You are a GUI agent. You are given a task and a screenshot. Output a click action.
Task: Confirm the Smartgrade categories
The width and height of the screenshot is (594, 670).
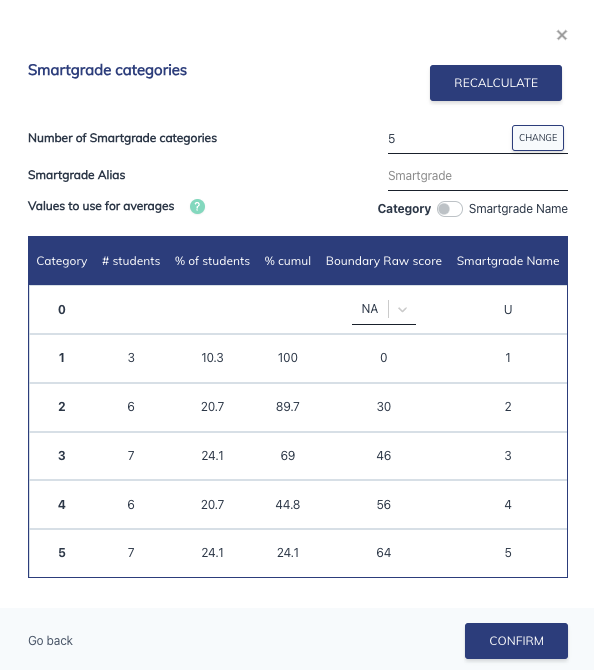(516, 641)
